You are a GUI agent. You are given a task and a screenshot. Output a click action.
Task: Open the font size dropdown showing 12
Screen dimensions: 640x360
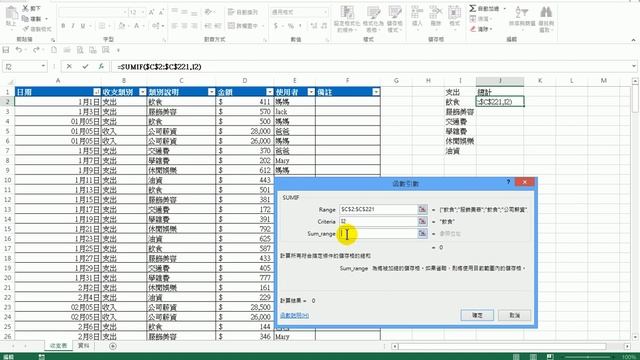(x=143, y=13)
